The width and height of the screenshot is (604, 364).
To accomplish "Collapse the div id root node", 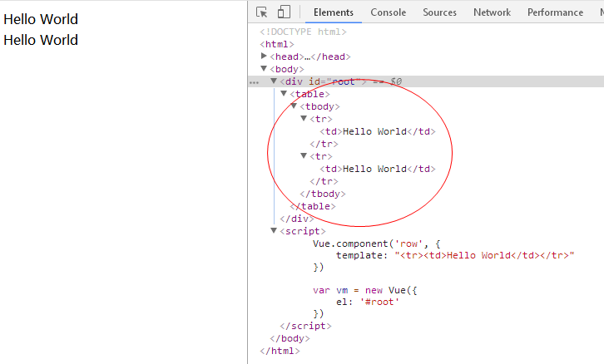I will point(274,81).
